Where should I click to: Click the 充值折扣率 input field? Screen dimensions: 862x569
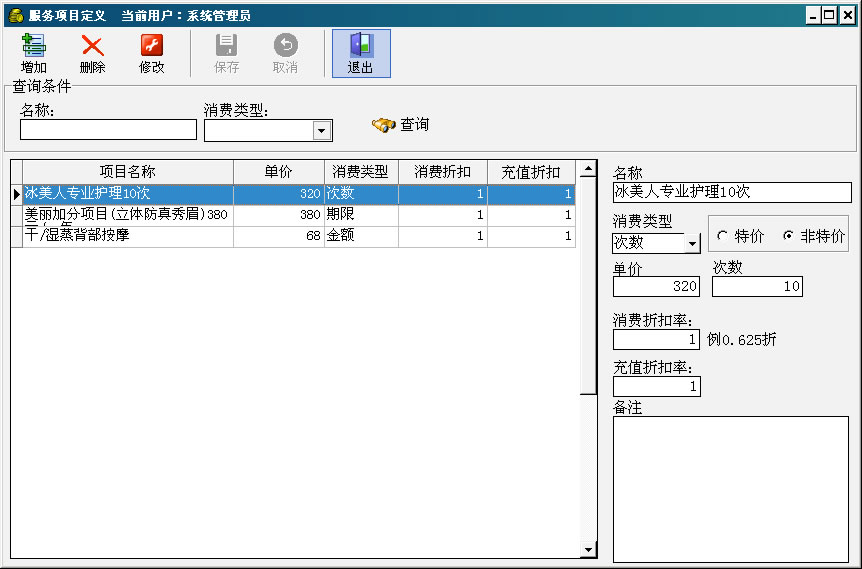656,386
